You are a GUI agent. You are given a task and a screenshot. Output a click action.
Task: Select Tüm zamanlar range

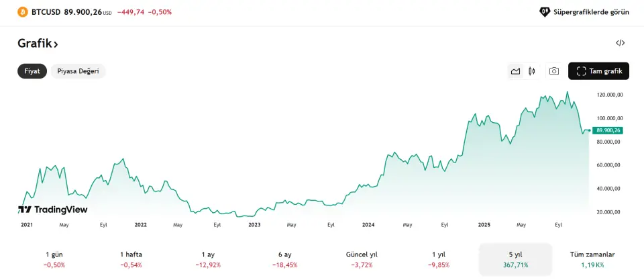click(592, 259)
